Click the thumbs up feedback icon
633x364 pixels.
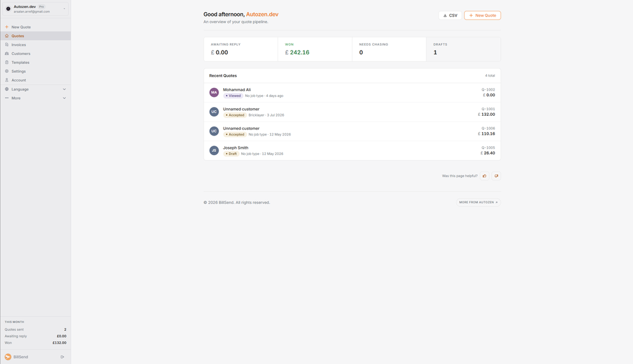point(484,176)
